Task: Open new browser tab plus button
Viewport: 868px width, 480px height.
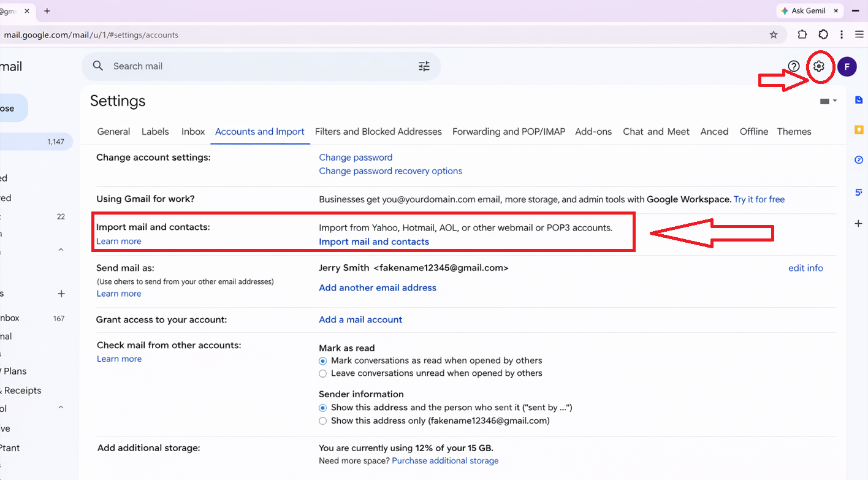Action: [x=47, y=11]
